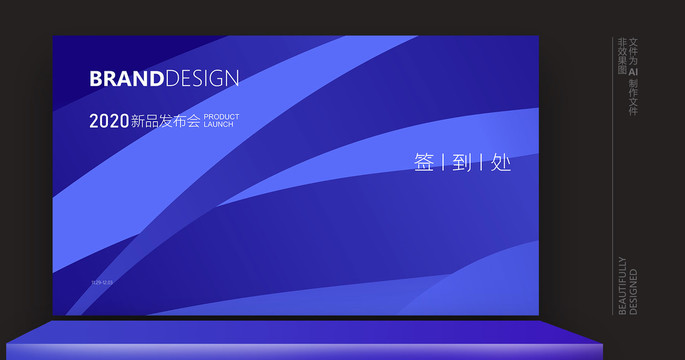Click the '签 | 到 | 处' sign-in text
The height and width of the screenshot is (360, 685).
click(x=462, y=162)
